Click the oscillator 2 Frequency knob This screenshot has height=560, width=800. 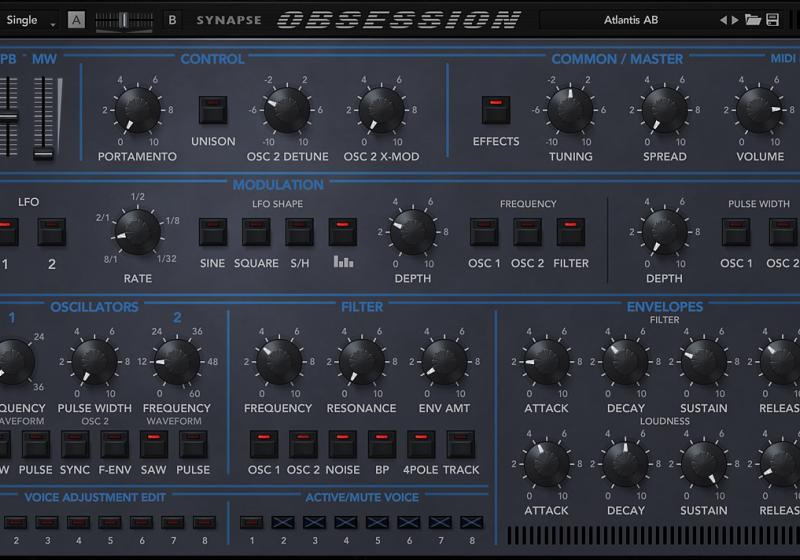177,362
